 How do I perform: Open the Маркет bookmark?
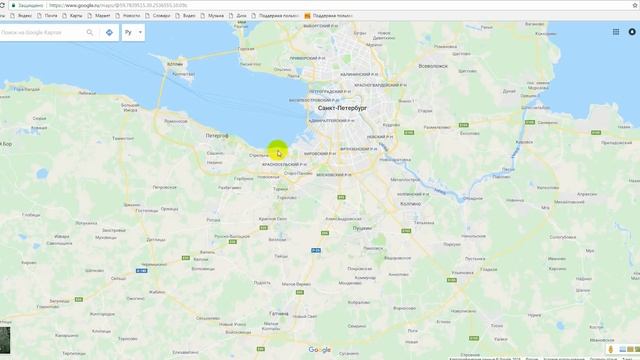tap(99, 16)
